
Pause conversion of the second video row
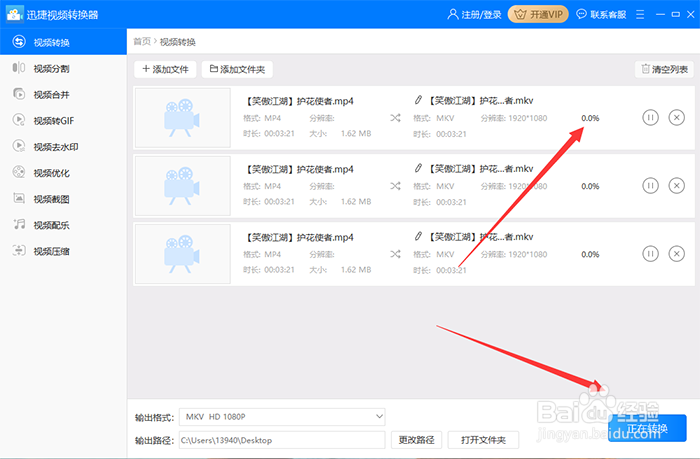tap(650, 186)
